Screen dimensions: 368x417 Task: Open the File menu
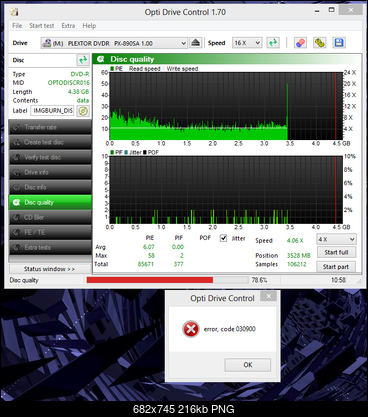(17, 26)
